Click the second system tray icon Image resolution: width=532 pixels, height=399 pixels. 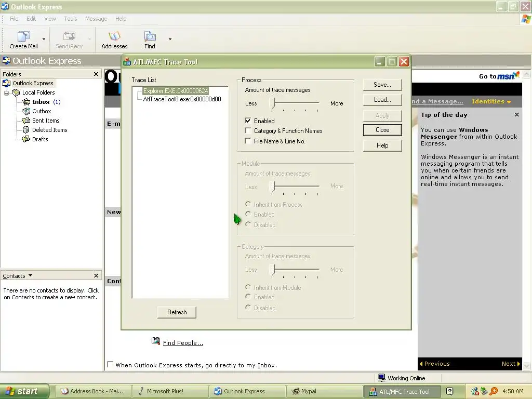[484, 391]
